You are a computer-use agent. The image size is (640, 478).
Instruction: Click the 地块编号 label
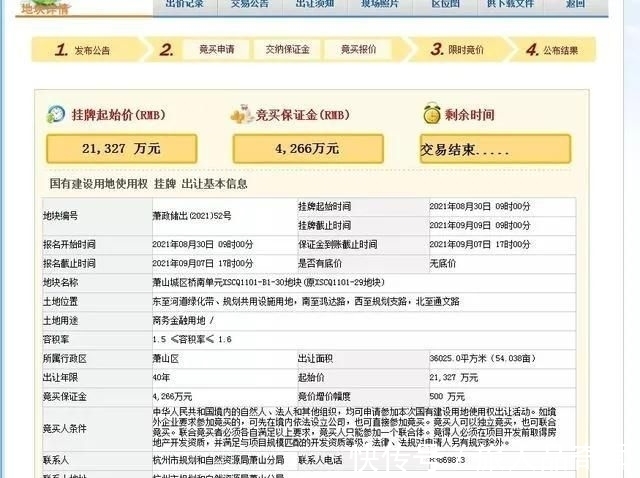click(60, 216)
